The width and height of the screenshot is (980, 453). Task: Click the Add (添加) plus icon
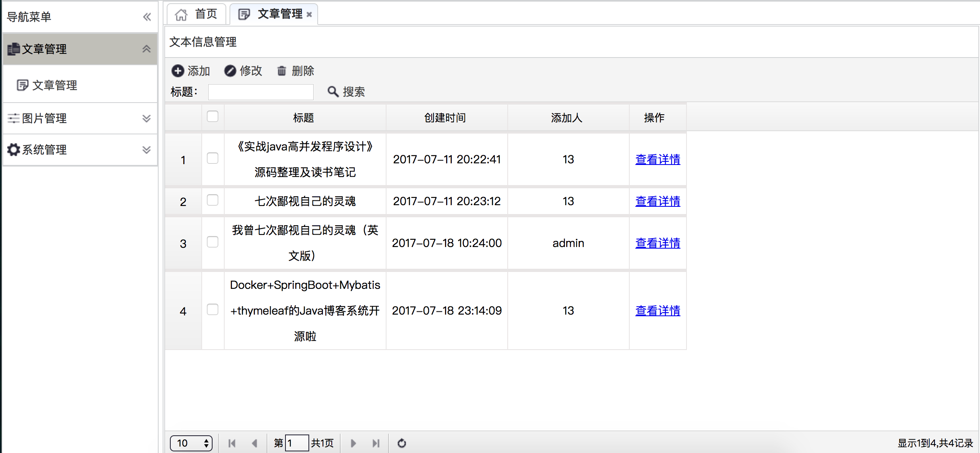click(178, 71)
